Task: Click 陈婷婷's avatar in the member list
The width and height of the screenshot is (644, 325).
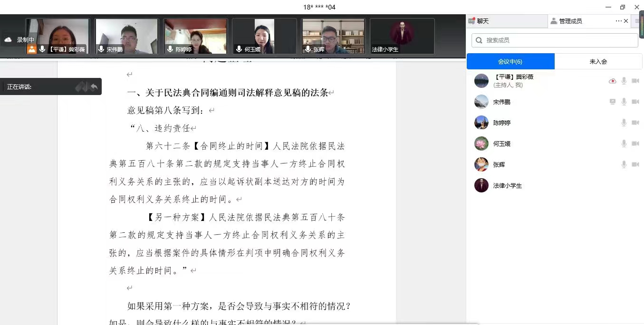Action: tap(481, 123)
